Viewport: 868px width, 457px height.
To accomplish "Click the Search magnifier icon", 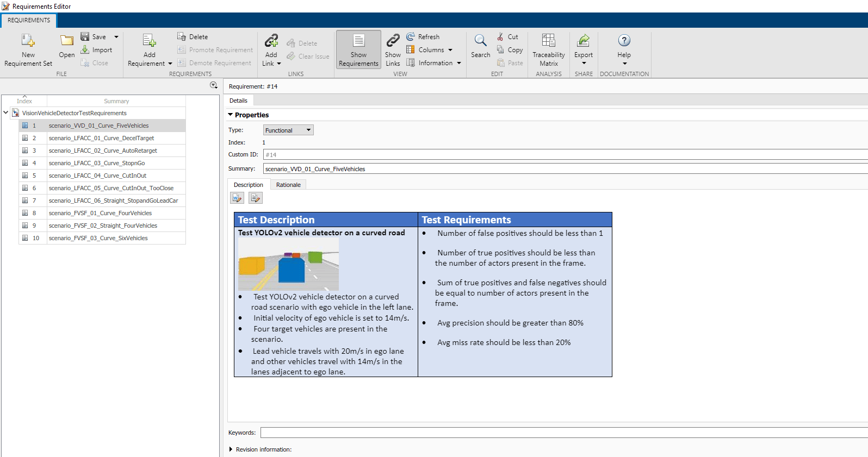I will (x=480, y=40).
